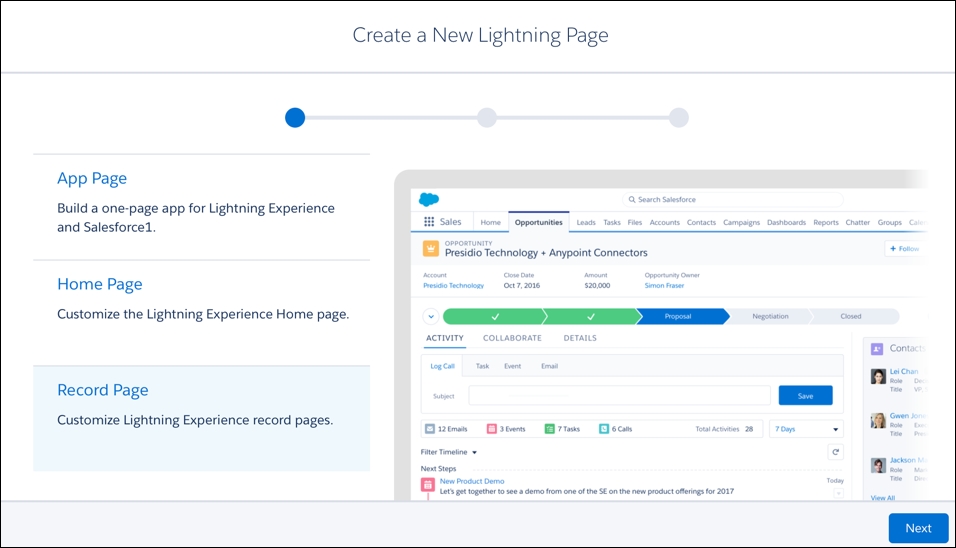Open the New Product Demo link
The image size is (956, 548).
coord(472,481)
